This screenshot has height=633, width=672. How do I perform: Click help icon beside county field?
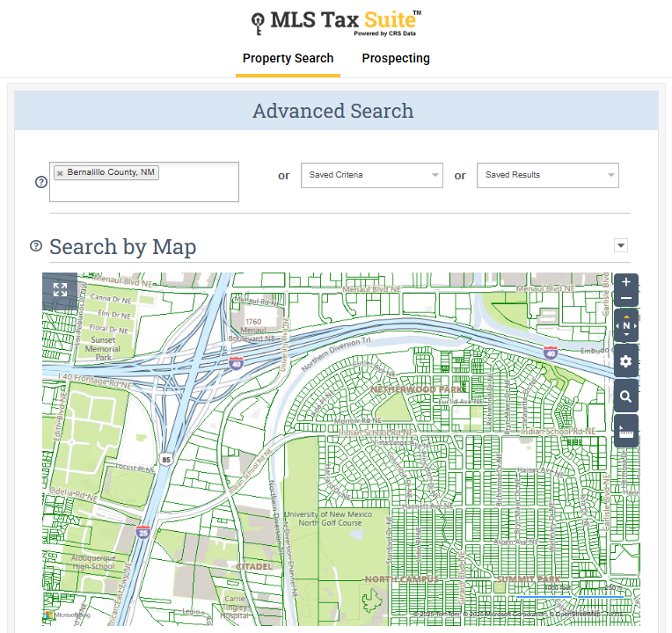(x=40, y=182)
